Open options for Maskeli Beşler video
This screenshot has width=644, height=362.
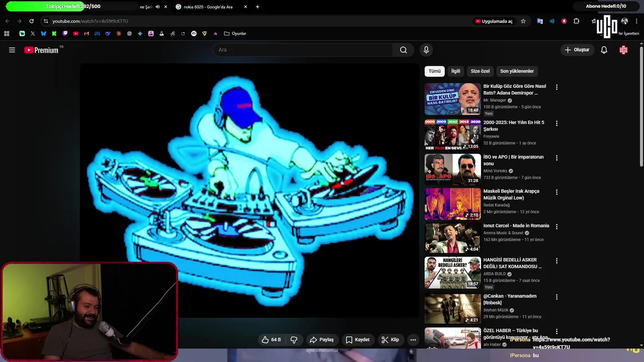556,192
